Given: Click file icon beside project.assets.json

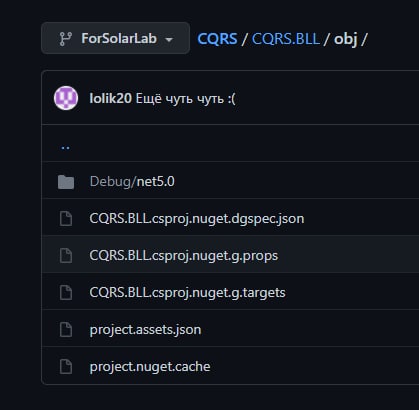Looking at the screenshot, I should 66,330.
